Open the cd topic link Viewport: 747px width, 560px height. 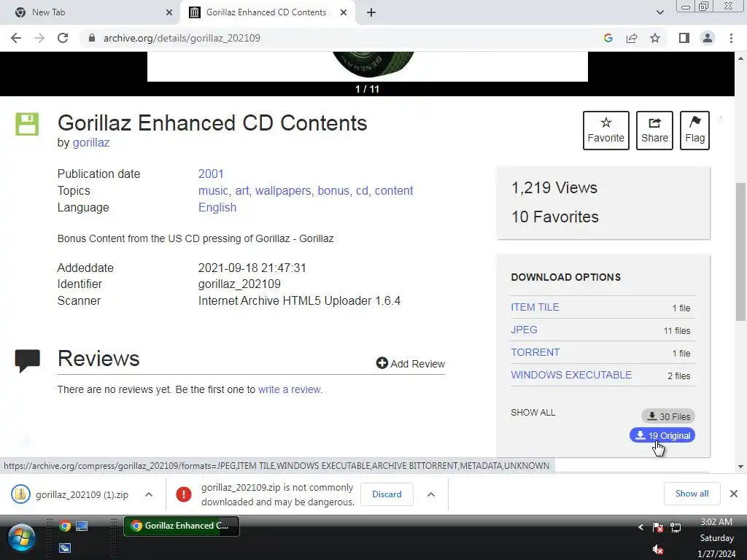[x=362, y=190]
